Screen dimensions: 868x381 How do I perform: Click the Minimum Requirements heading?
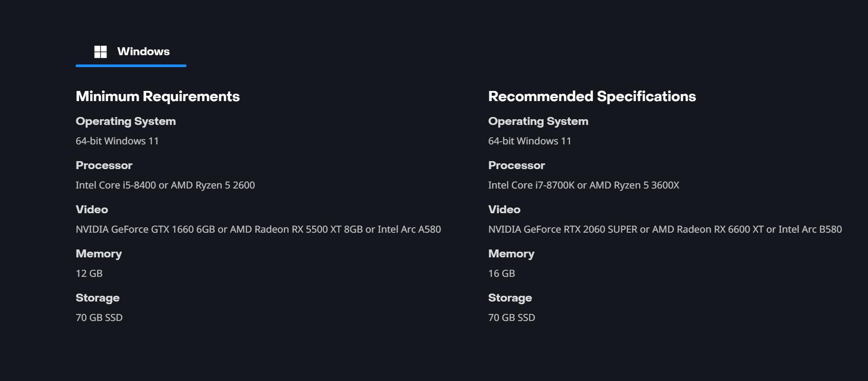(x=158, y=96)
